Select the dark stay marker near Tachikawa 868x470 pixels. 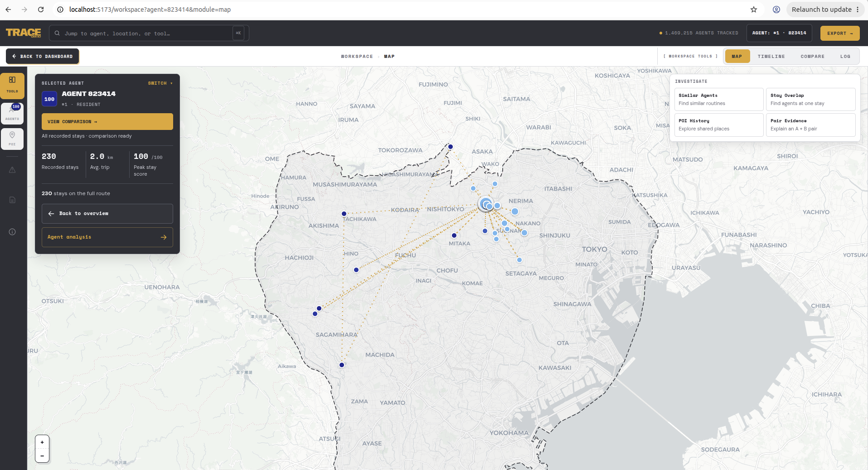344,214
